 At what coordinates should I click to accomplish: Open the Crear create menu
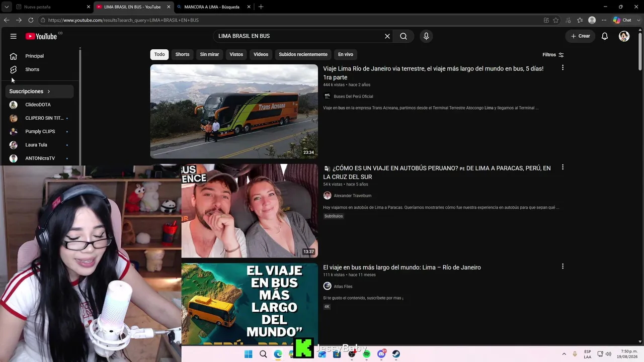point(580,36)
